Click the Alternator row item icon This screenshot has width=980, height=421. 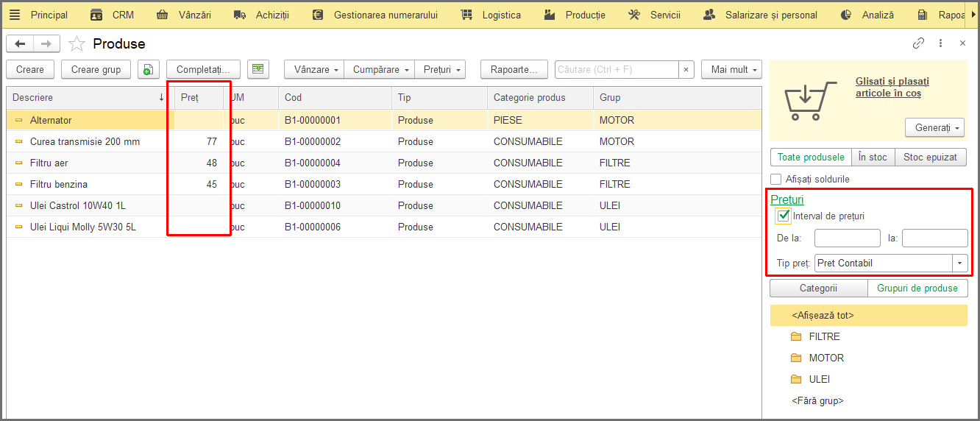click(x=19, y=120)
